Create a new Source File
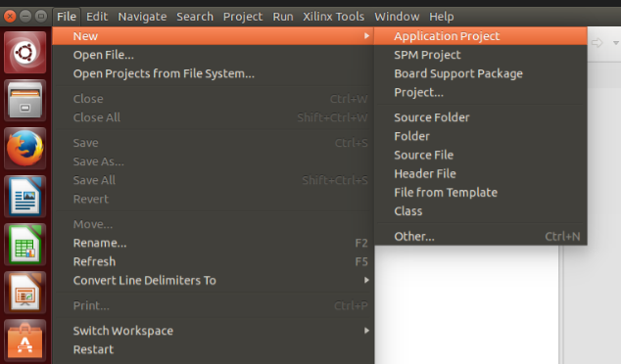 coord(481,156)
